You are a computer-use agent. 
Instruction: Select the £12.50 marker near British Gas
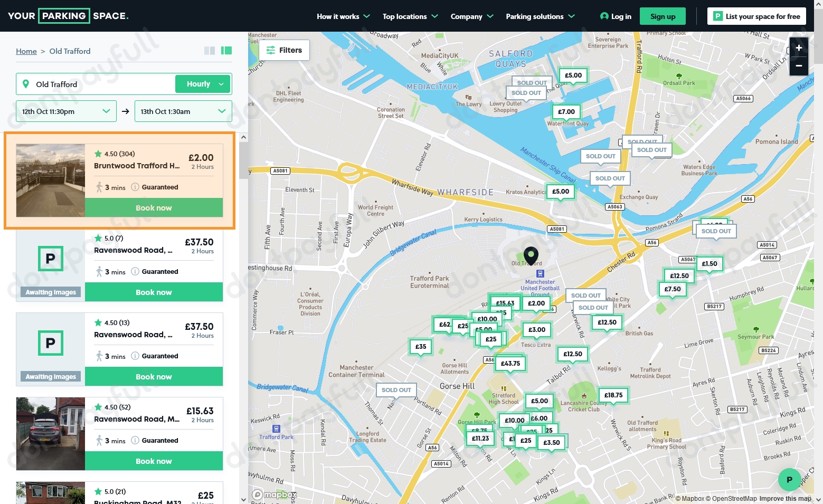[x=607, y=322]
